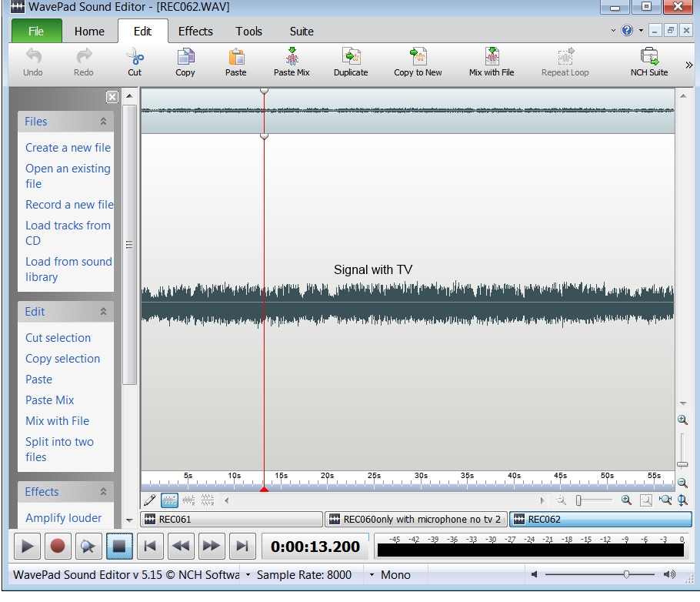The height and width of the screenshot is (602, 700).
Task: Click the Mix with File toolbar icon
Action: click(x=492, y=58)
